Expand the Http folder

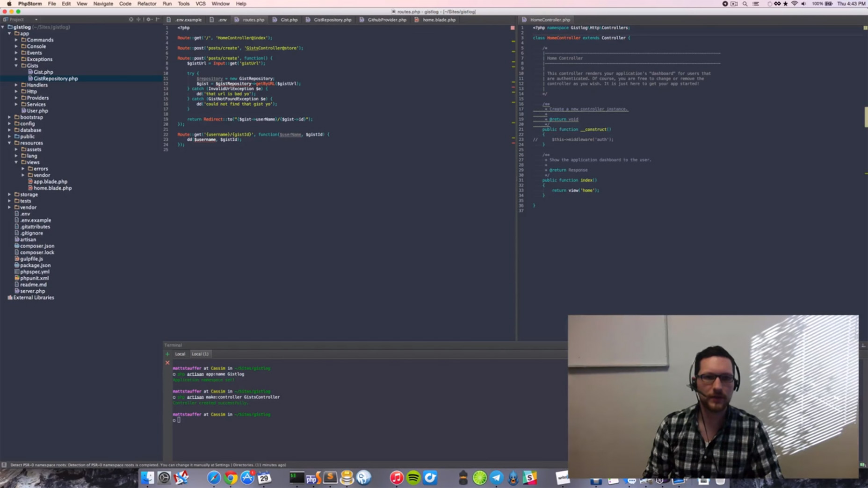click(16, 92)
